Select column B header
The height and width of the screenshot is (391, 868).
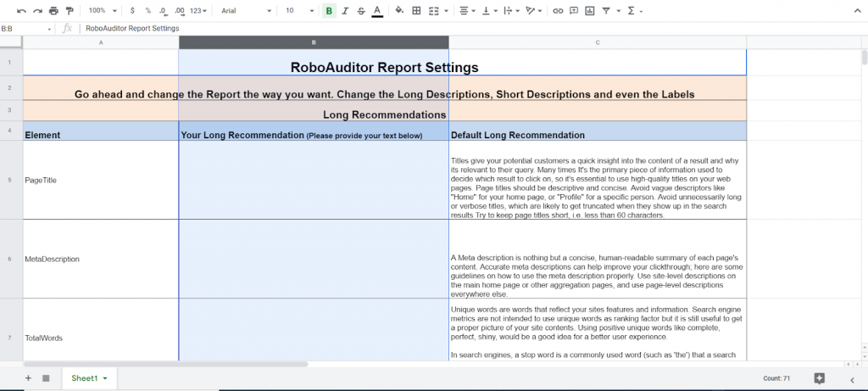click(314, 42)
